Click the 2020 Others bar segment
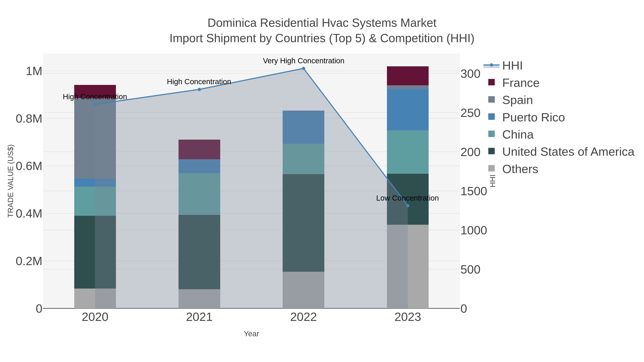The image size is (644, 362). 95,298
